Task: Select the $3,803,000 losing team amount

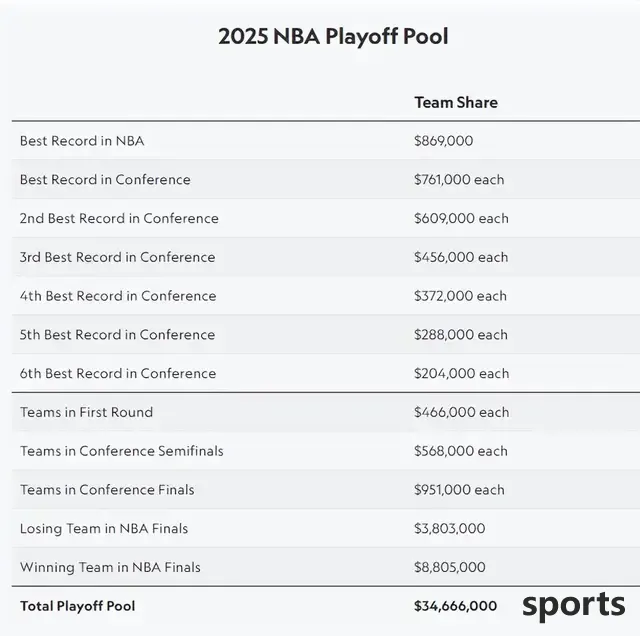Action: (449, 529)
